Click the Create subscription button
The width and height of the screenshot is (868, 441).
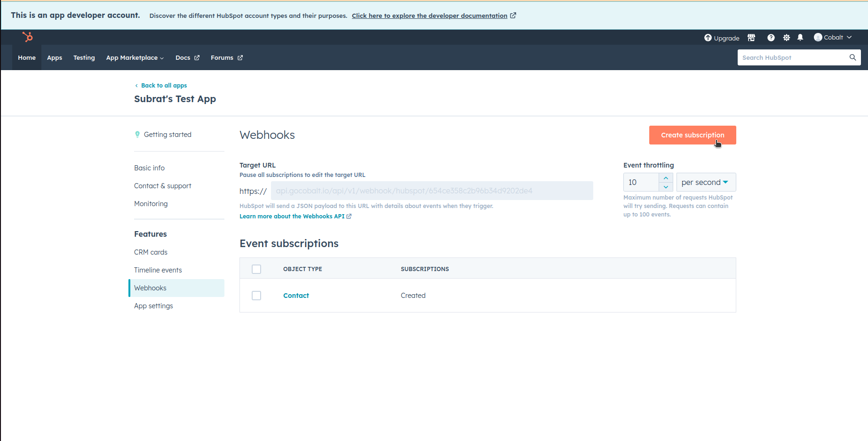tap(692, 135)
